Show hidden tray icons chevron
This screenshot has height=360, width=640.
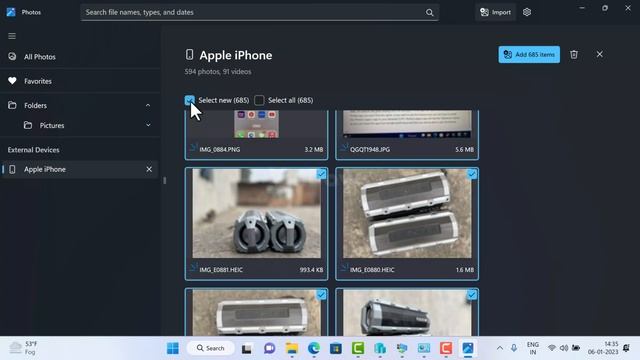[x=500, y=348]
